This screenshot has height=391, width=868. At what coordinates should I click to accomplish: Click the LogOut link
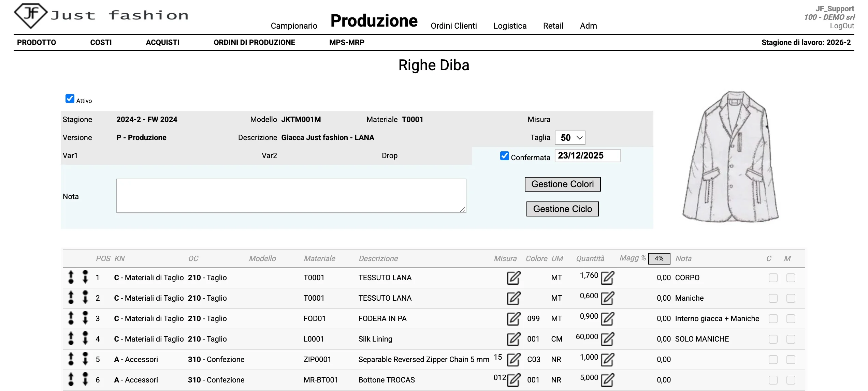[842, 26]
